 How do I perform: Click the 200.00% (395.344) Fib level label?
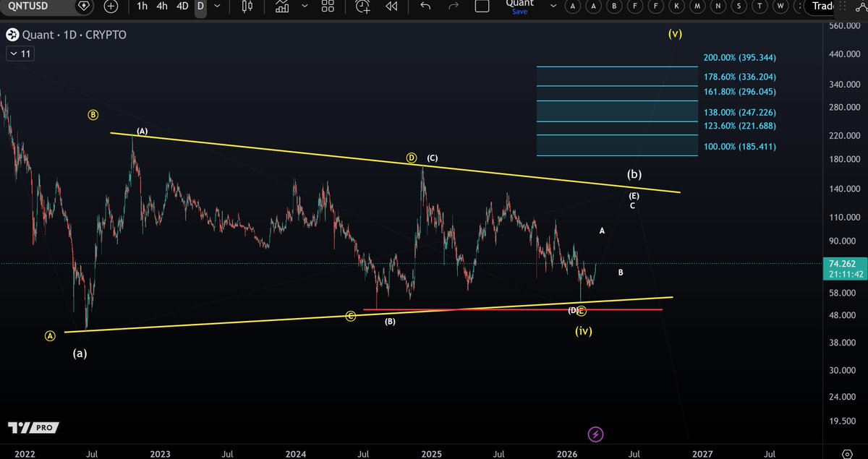(x=739, y=58)
